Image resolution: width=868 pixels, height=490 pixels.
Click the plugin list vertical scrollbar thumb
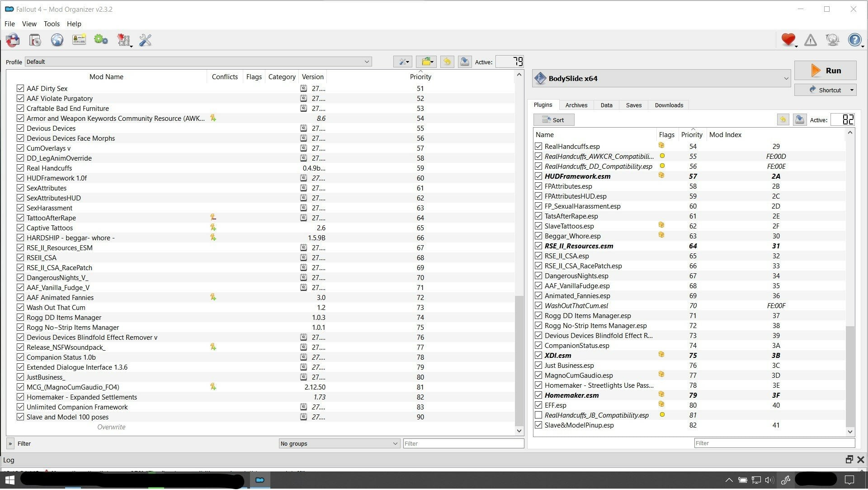click(x=850, y=376)
